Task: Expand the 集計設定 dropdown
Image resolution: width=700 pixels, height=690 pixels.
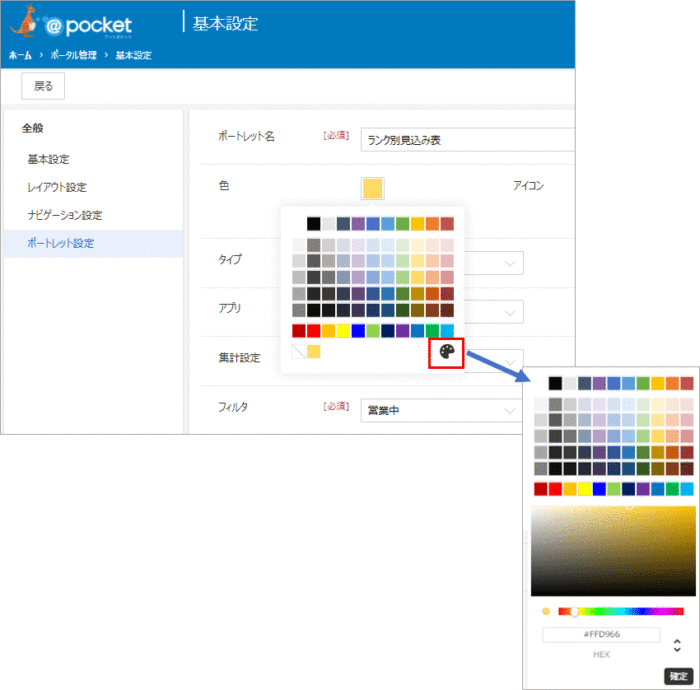Action: coord(510,361)
